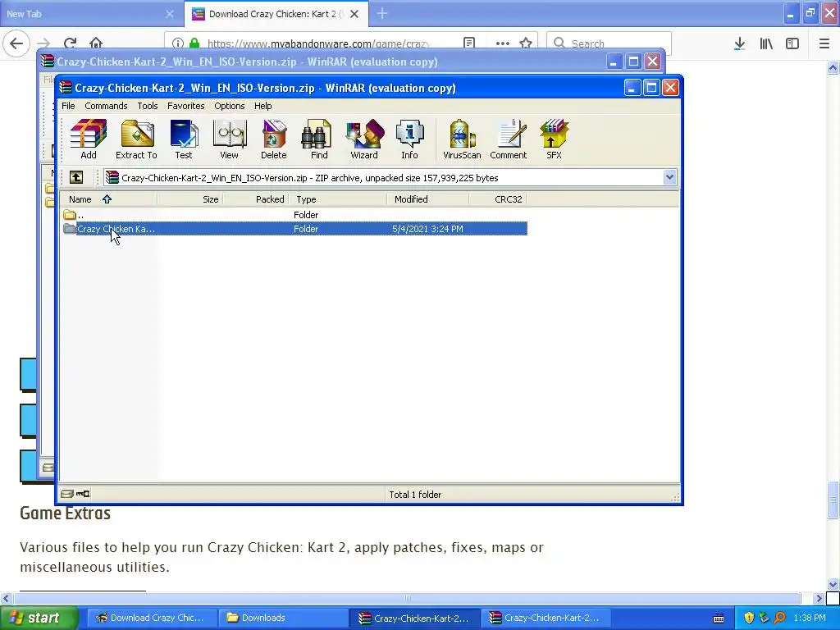
Task: Click the page vertical scrollbar thumb
Action: click(x=833, y=500)
